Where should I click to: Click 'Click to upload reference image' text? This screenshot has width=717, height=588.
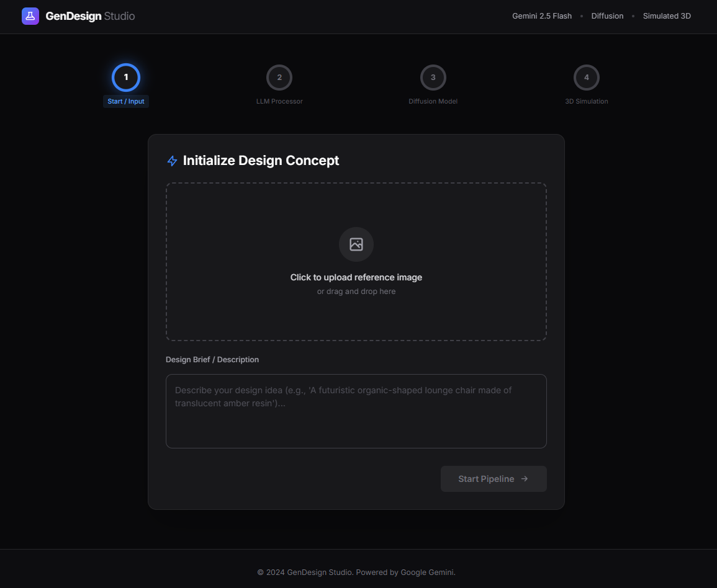(356, 277)
